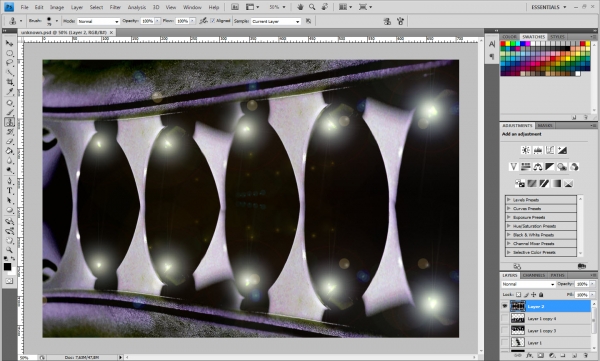Open the clone stamp Mode dropdown
The width and height of the screenshot is (600, 361).
coord(99,21)
